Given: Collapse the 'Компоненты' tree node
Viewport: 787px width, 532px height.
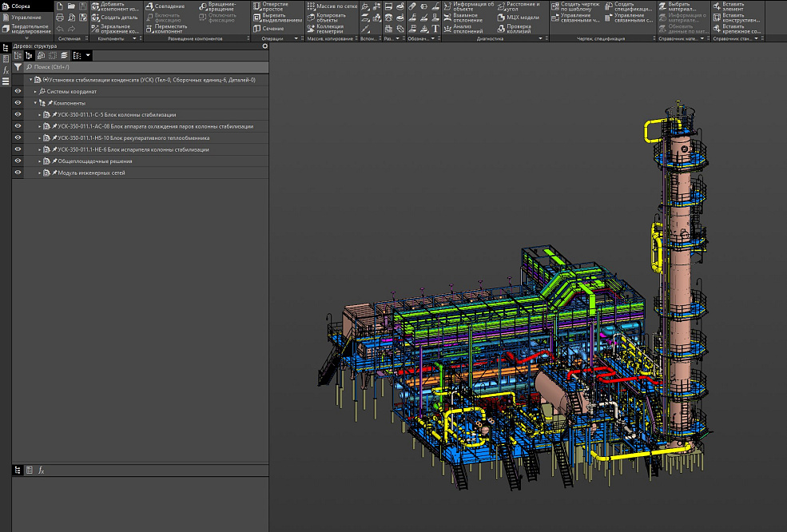Looking at the screenshot, I should [35, 103].
